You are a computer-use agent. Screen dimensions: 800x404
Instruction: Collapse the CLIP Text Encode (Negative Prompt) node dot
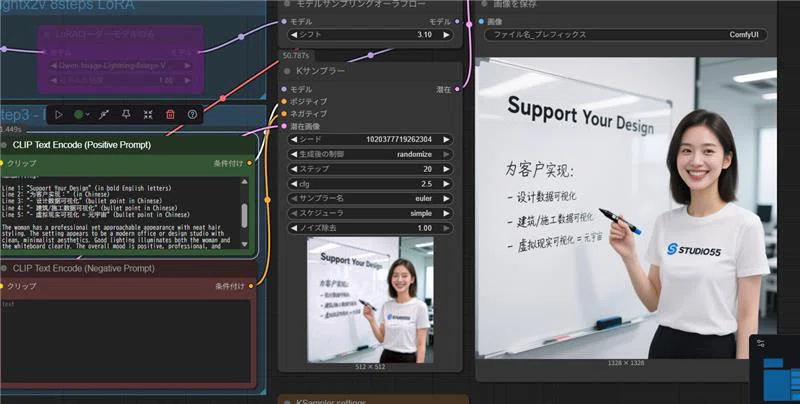[x=4, y=268]
